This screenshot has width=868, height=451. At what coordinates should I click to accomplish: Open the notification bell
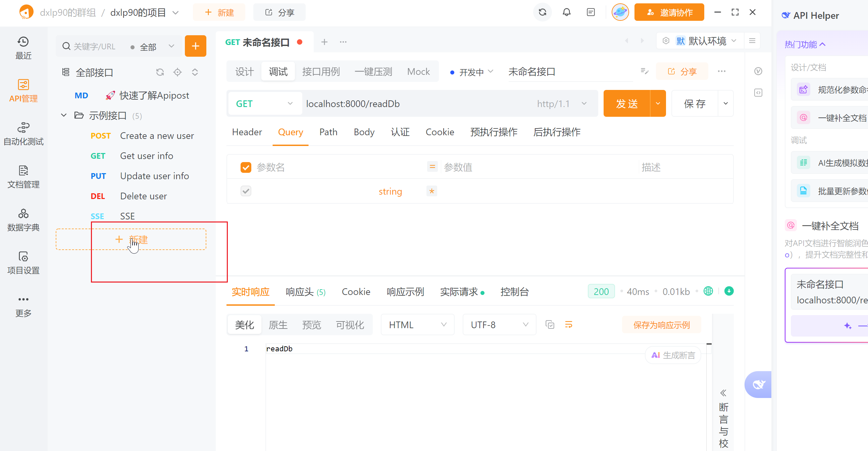coord(566,12)
